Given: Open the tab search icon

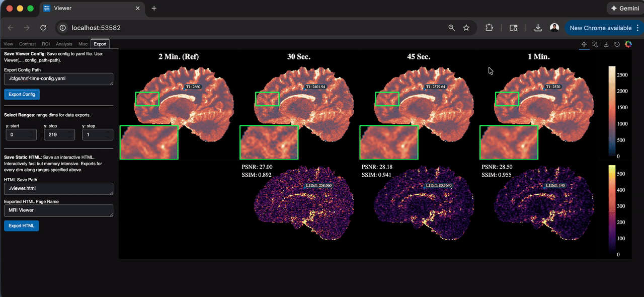Looking at the screenshot, I should coord(514,28).
